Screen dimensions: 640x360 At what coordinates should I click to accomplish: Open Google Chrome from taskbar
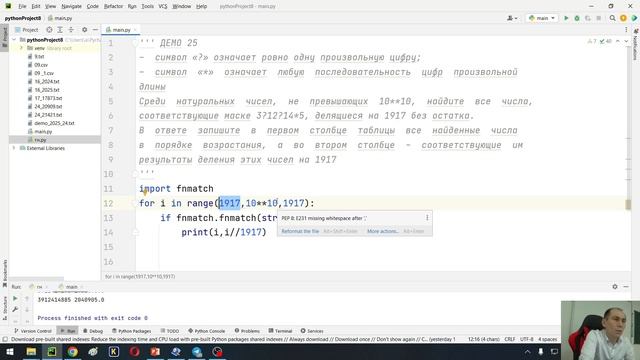[73, 351]
